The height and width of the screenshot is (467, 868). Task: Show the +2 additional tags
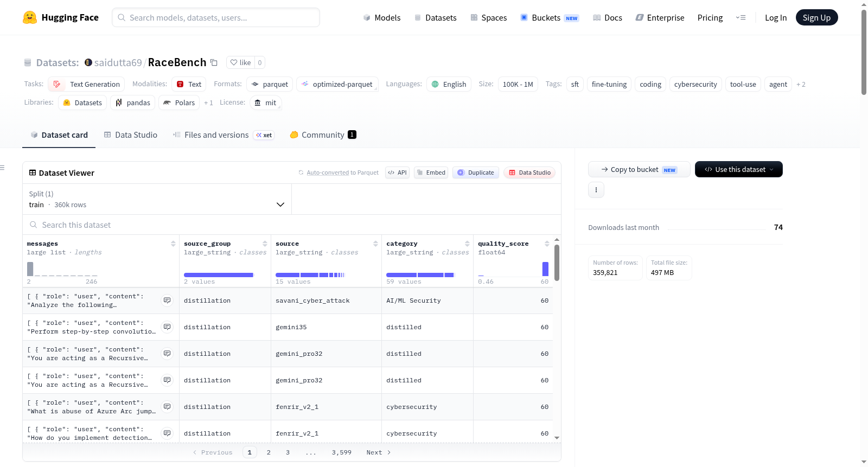coord(801,84)
